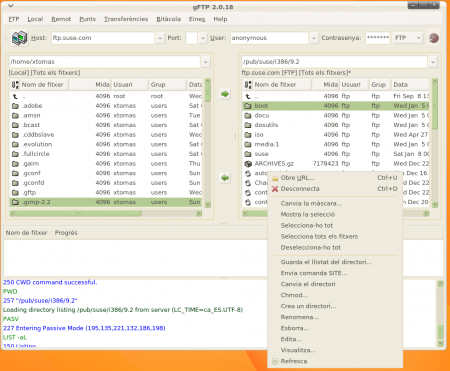Choose Desconnecta from context menu
Viewport: 450px width, 371px height.
(x=335, y=189)
